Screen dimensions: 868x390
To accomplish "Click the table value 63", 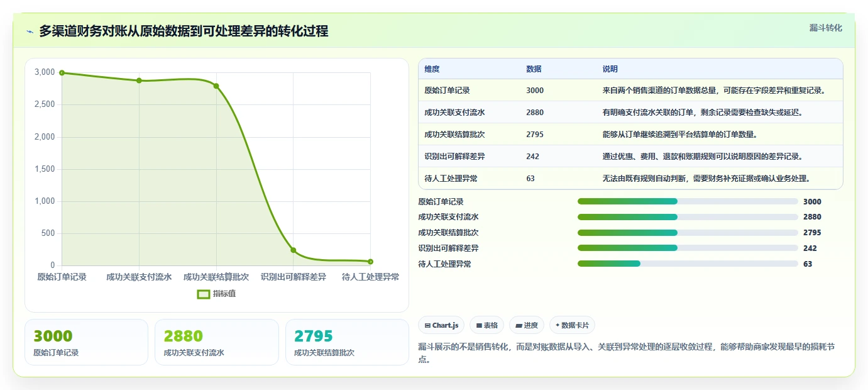I will pyautogui.click(x=530, y=179).
